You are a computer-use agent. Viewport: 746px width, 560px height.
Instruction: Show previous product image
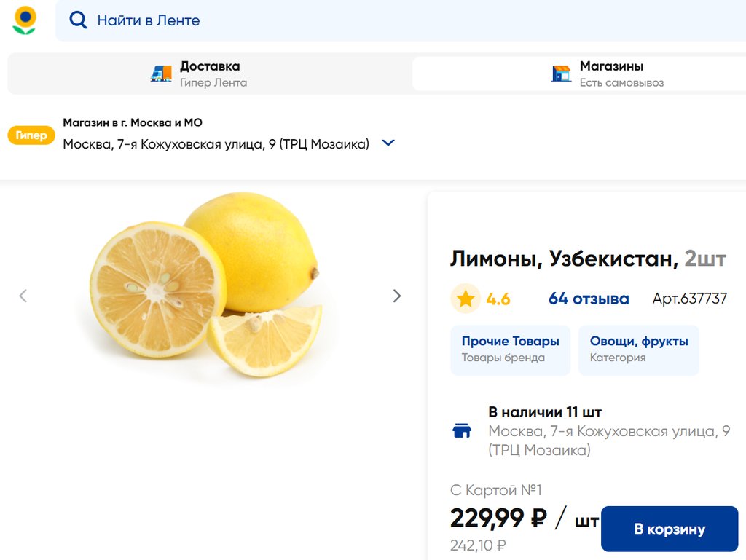tap(23, 296)
